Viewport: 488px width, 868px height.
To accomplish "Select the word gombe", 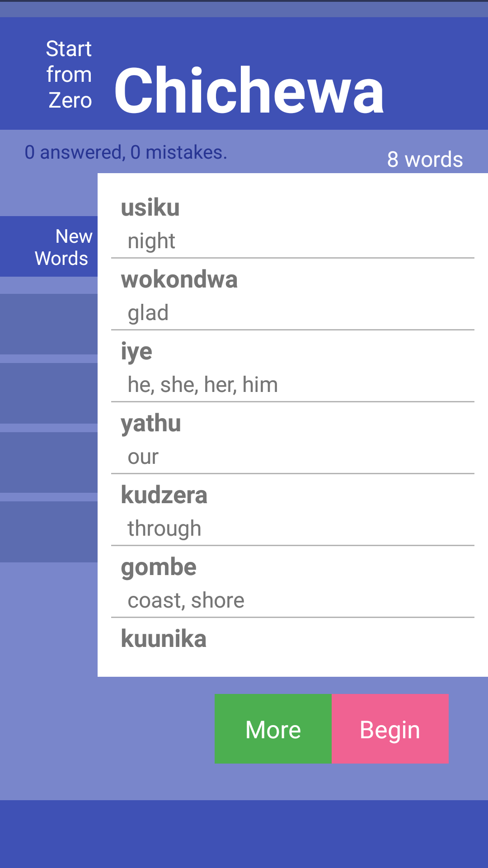I will coord(159,567).
